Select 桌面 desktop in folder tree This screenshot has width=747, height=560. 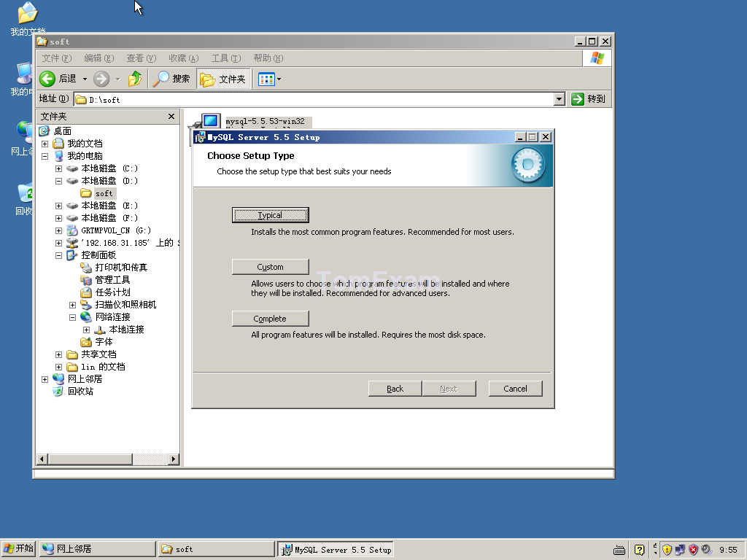[x=63, y=131]
